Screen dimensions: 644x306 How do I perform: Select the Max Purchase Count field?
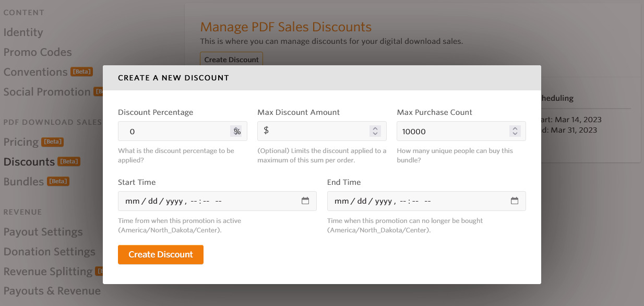pos(461,132)
